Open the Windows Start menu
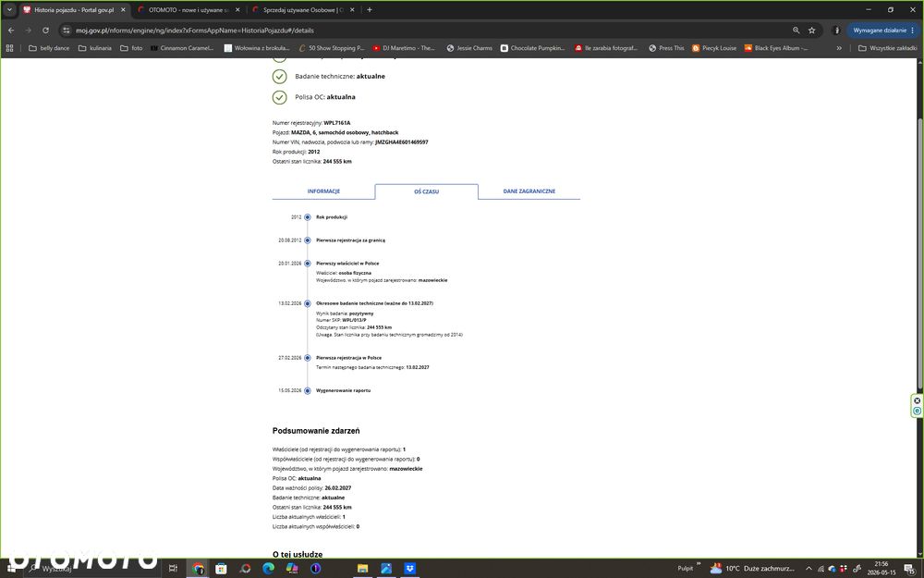 point(12,568)
